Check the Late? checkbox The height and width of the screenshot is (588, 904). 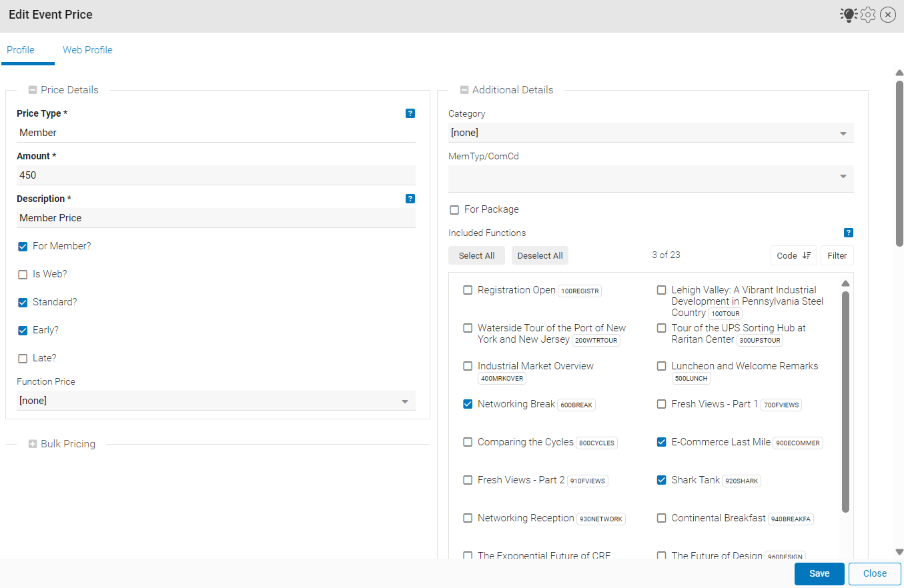point(23,359)
